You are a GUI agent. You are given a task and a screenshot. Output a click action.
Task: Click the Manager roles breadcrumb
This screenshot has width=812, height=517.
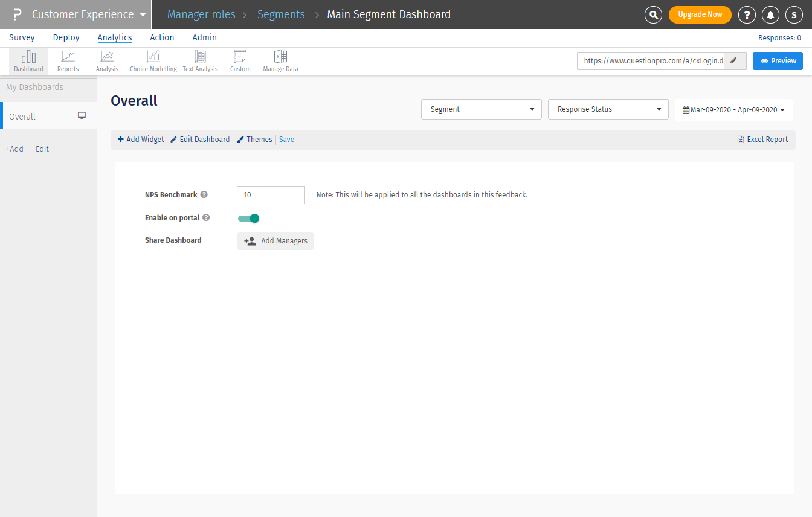point(201,14)
